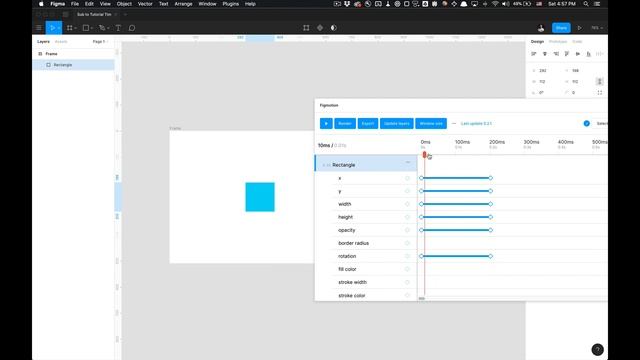The width and height of the screenshot is (640, 360).
Task: Click the x property end keyframe at 200ms
Action: 491,178
